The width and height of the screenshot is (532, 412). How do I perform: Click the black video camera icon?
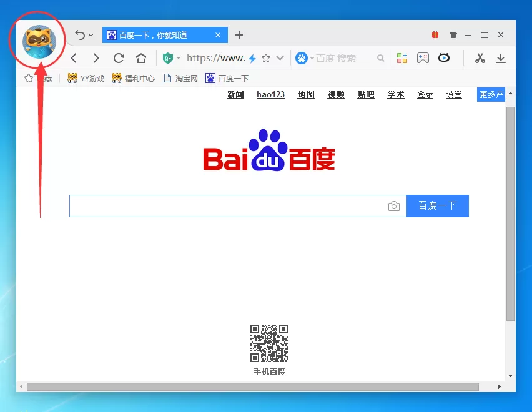[x=444, y=58]
